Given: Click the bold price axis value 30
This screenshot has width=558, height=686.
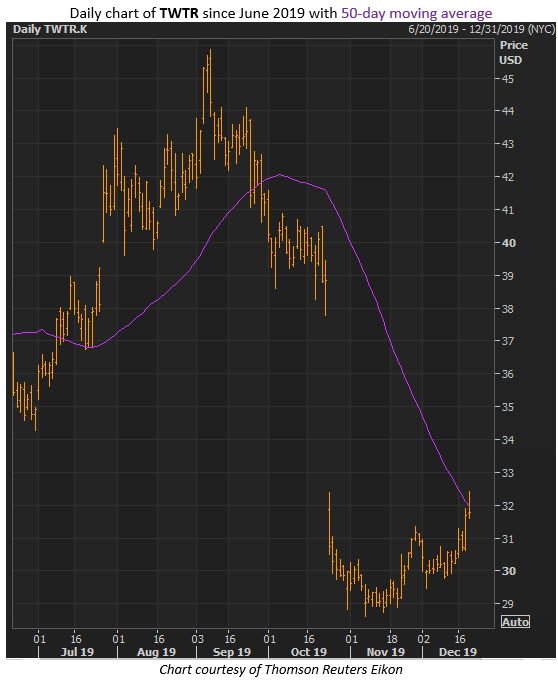Looking at the screenshot, I should tap(508, 571).
